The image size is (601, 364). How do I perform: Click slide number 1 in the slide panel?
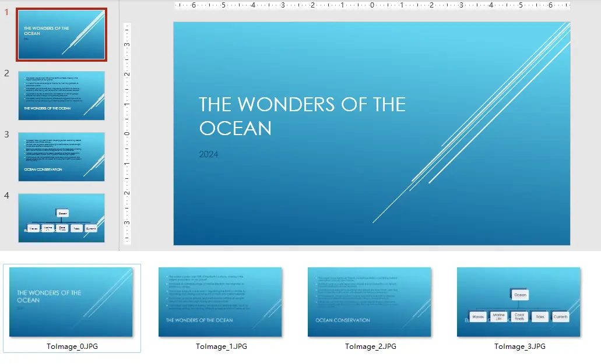[7, 12]
